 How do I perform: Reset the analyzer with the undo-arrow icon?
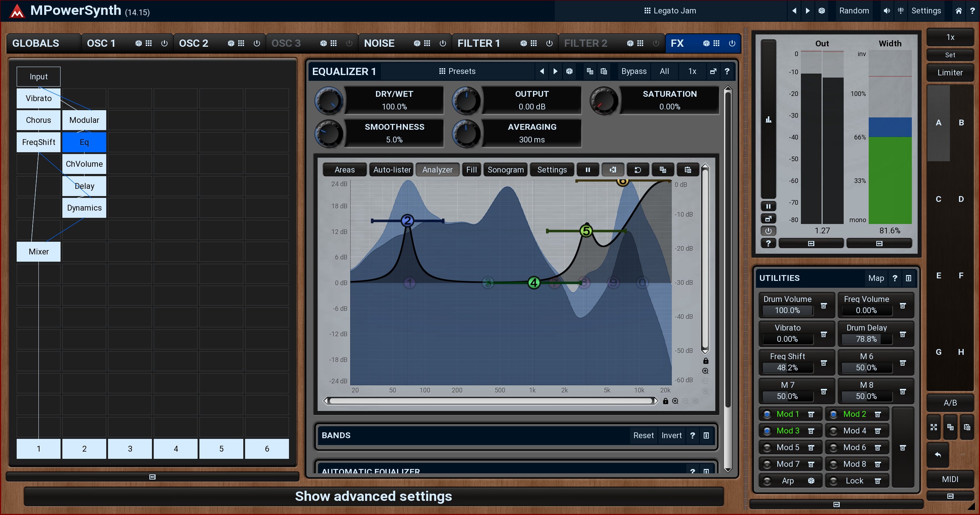click(638, 170)
